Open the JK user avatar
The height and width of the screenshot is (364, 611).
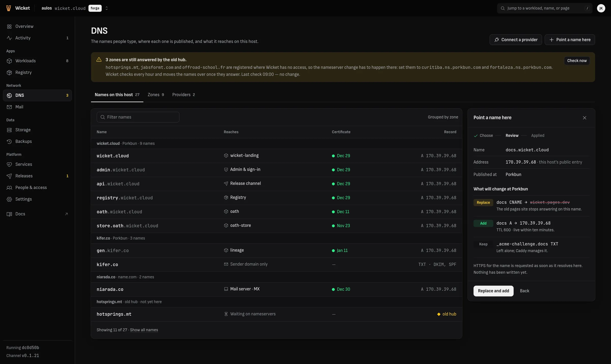point(601,8)
